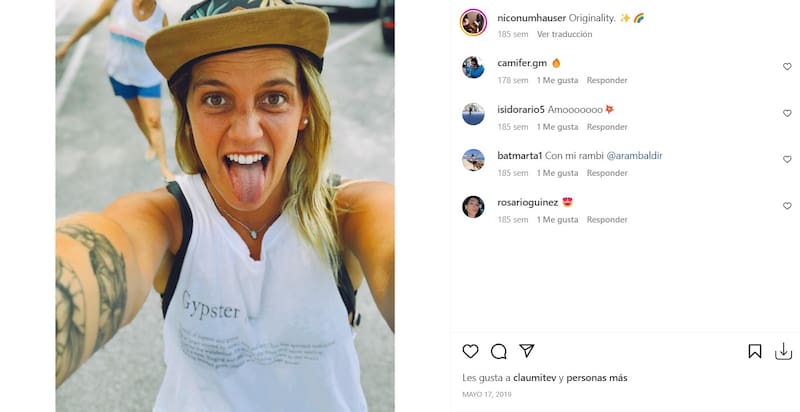
Task: Like camifer.gm's comment
Action: 787,67
